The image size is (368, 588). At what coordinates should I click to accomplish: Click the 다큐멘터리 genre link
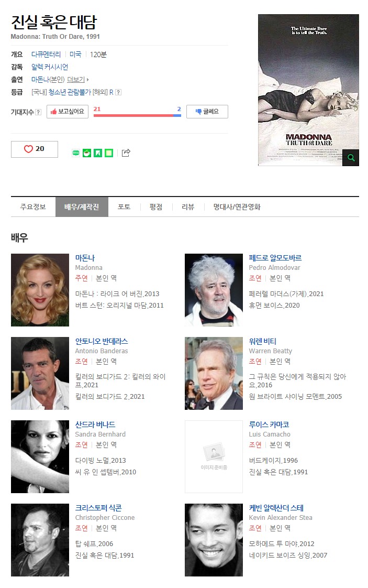pos(46,55)
